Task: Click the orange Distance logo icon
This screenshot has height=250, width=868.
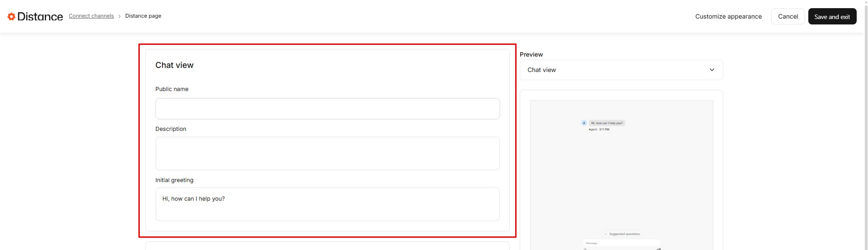Action: (x=11, y=16)
